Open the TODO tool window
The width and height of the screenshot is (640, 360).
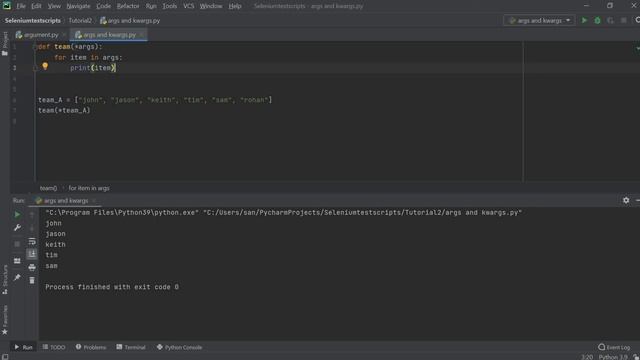tap(54, 347)
